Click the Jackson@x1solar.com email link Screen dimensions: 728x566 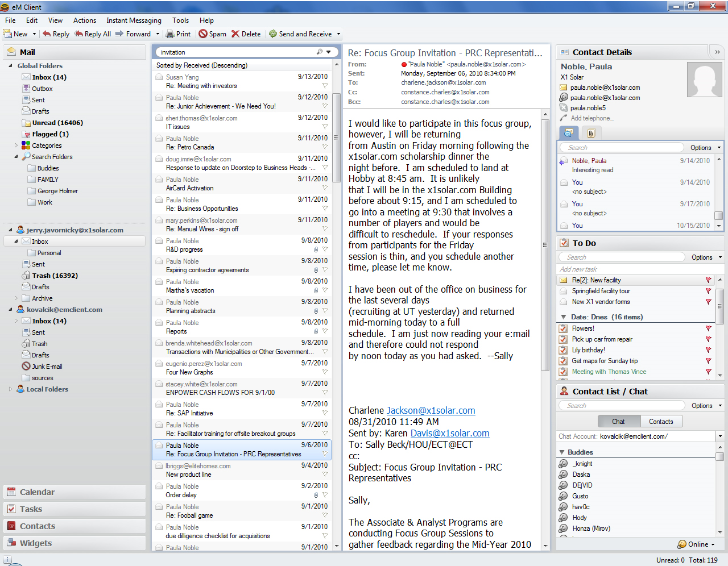[x=431, y=411]
